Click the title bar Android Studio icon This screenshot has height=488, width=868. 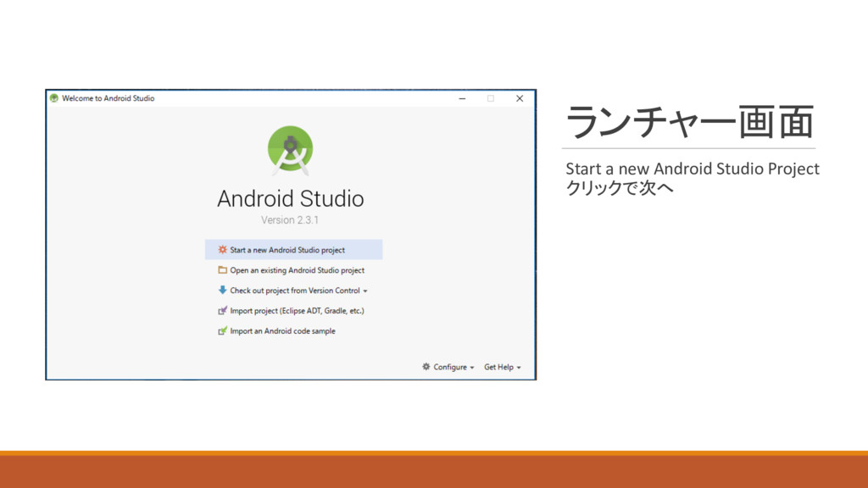53,98
